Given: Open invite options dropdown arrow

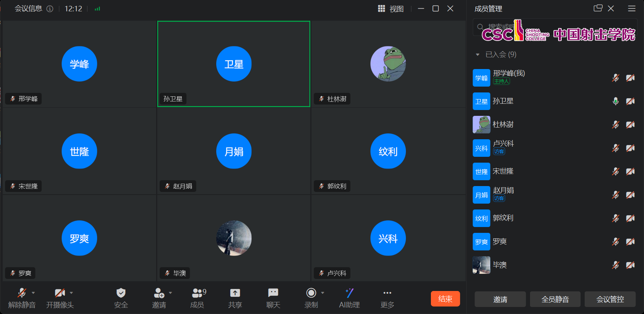Looking at the screenshot, I should tap(170, 293).
